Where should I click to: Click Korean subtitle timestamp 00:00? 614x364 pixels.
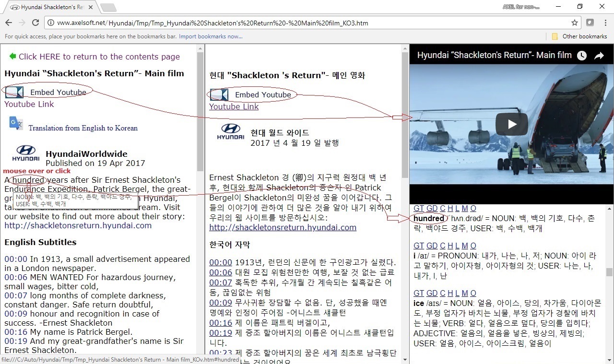pyautogui.click(x=221, y=262)
